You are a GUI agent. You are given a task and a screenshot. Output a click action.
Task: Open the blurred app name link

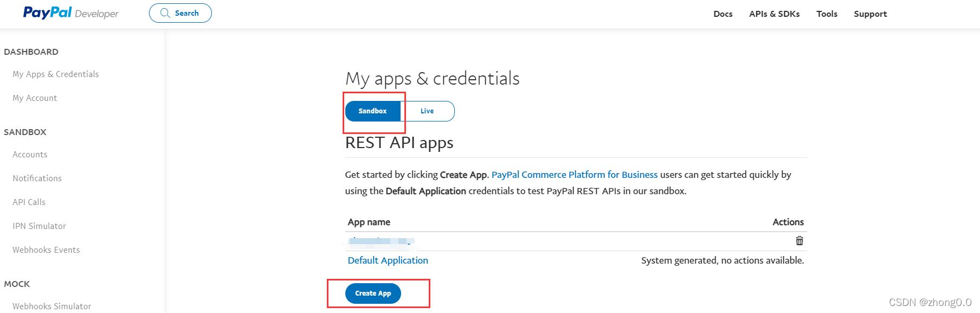(x=382, y=241)
